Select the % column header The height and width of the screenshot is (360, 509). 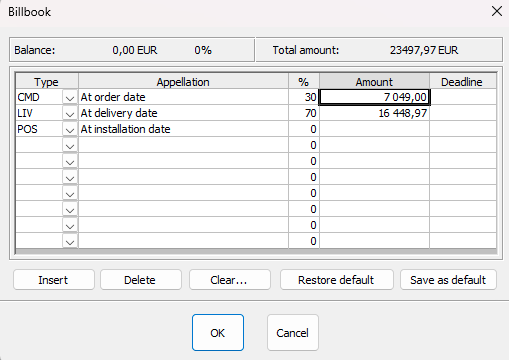tap(304, 82)
